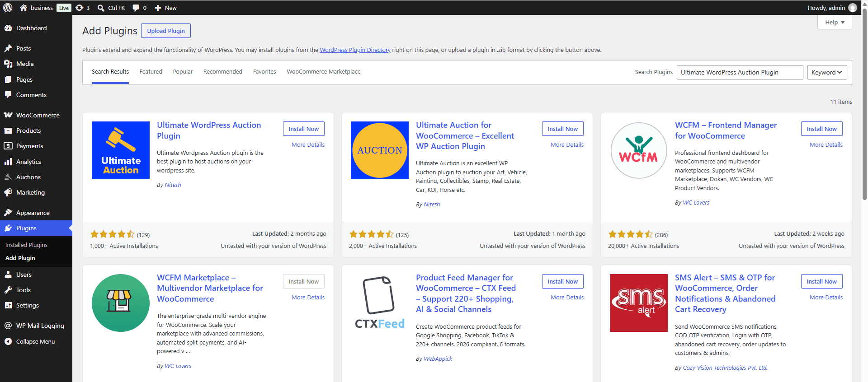Screen dimensions: 868x382
Task: Install the Product Feed Manager CTX Feed plugin
Action: [x=563, y=281]
